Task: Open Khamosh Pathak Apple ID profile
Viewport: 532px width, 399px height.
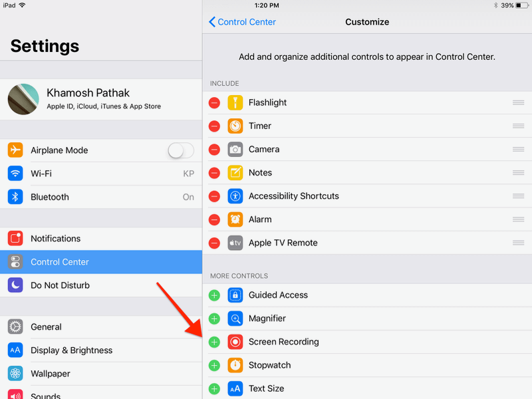Action: coord(100,99)
